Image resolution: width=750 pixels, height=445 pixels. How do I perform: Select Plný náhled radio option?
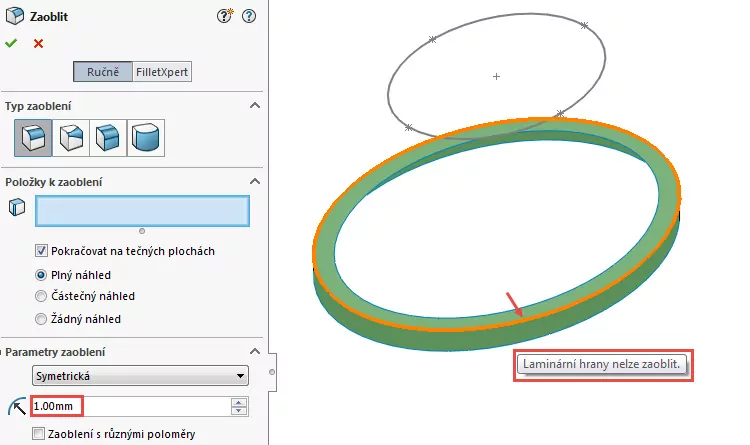41,275
